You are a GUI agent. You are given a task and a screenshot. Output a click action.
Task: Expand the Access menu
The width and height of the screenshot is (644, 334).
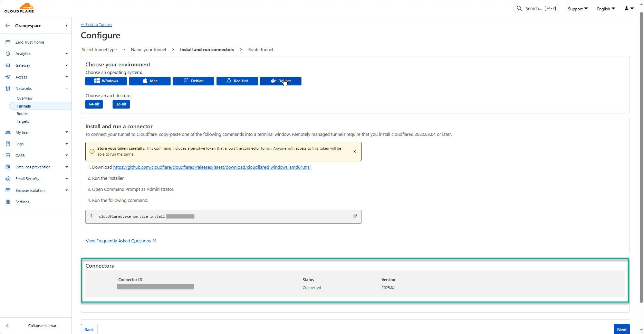point(67,77)
